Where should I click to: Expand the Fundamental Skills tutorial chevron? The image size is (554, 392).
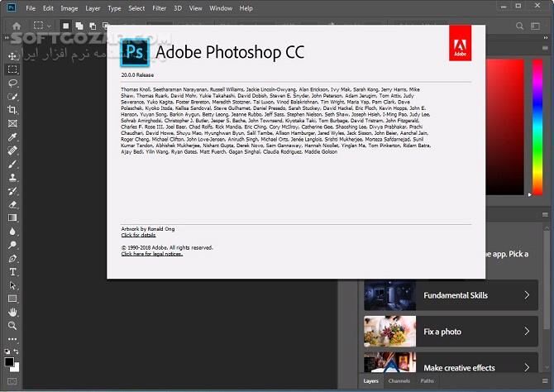pos(527,294)
